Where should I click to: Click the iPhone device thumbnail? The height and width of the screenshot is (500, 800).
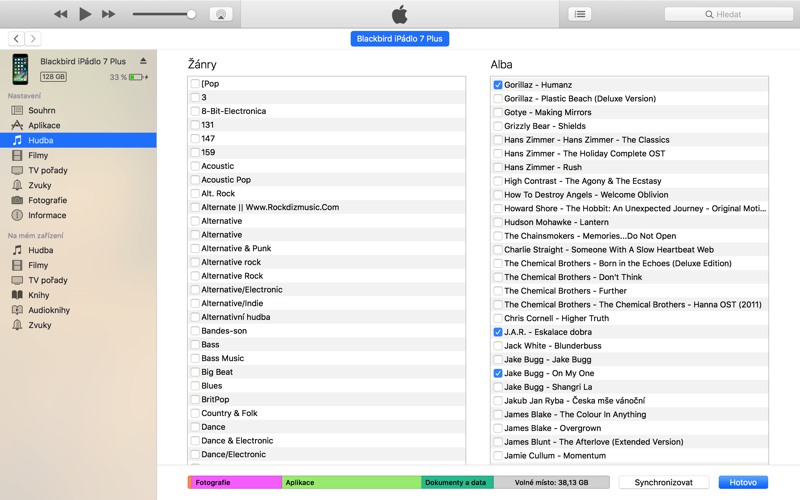[x=20, y=69]
